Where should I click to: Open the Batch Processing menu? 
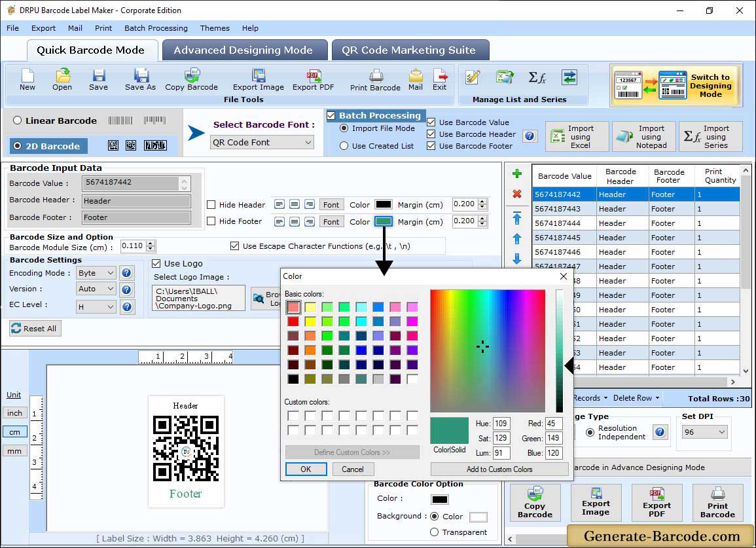pyautogui.click(x=156, y=28)
